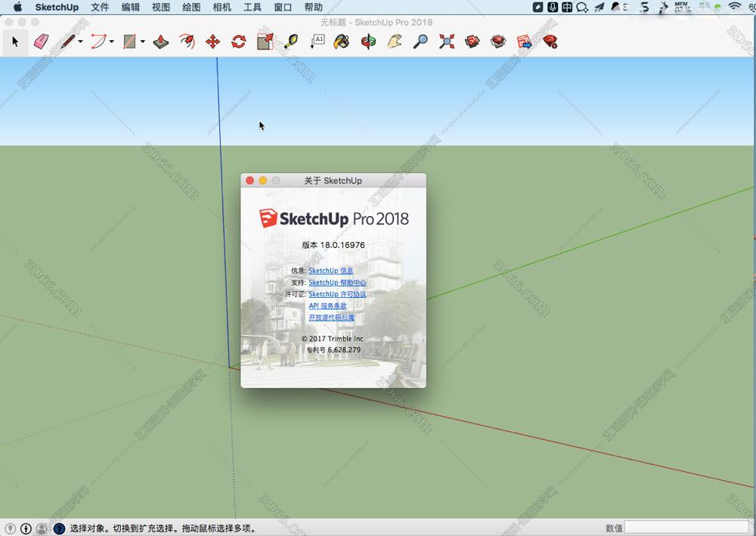Click the 2017 Trimble Inc. copyright text
This screenshot has height=536, width=756.
click(333, 339)
